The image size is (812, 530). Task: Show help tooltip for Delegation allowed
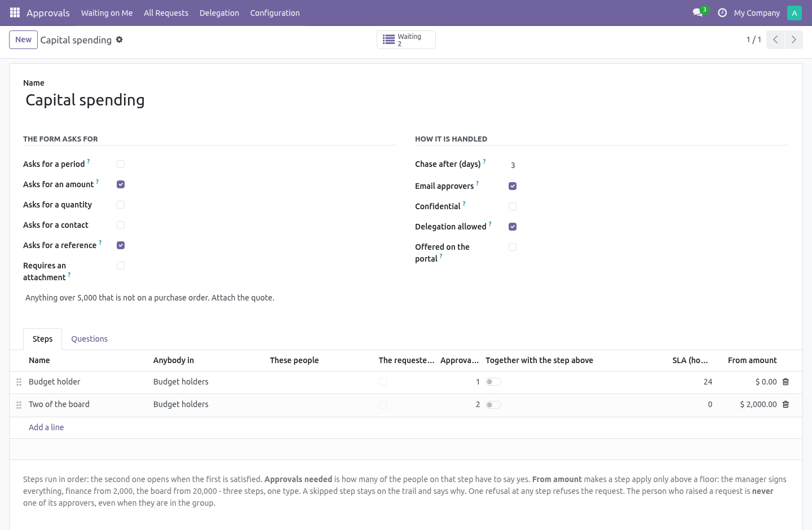pyautogui.click(x=490, y=224)
